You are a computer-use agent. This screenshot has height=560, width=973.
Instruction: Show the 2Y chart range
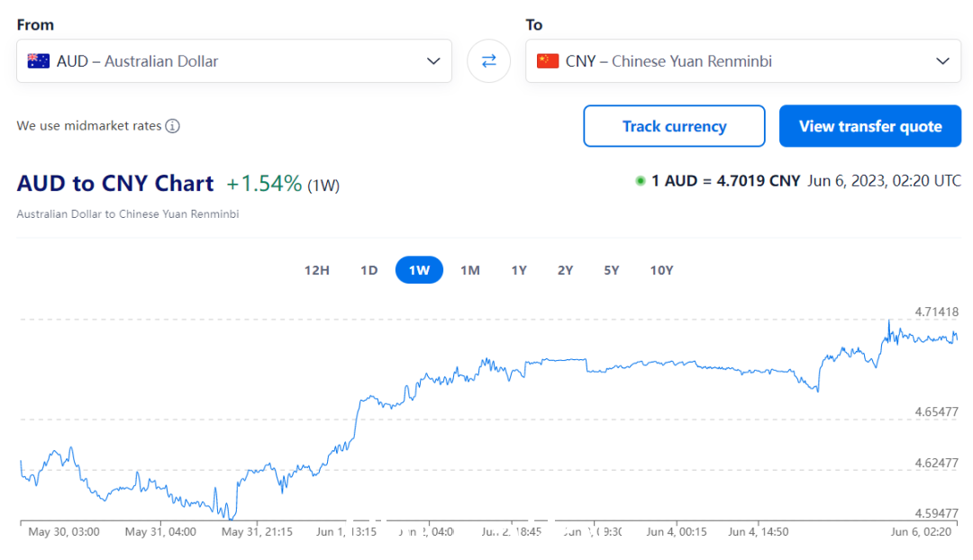(x=565, y=270)
